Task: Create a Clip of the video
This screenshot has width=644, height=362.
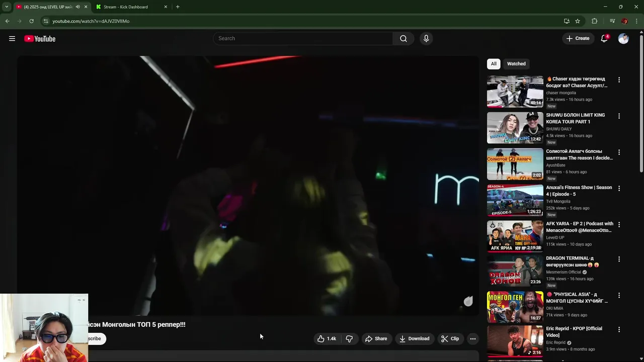Action: (x=450, y=339)
